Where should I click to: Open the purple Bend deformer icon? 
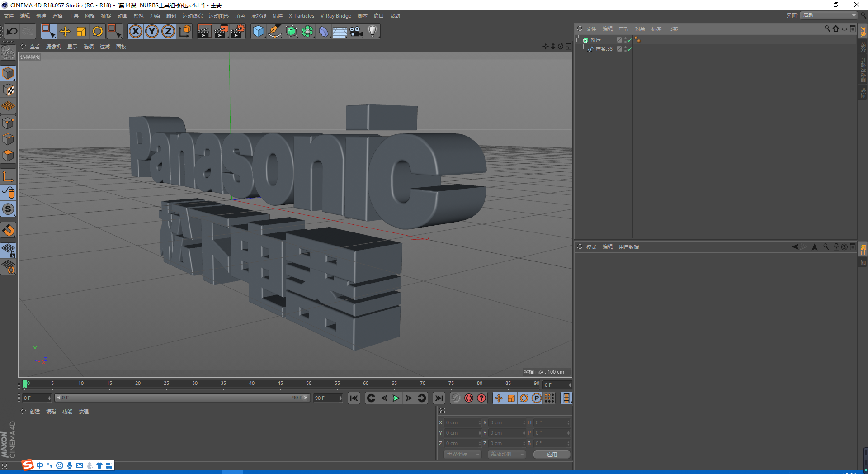(324, 31)
